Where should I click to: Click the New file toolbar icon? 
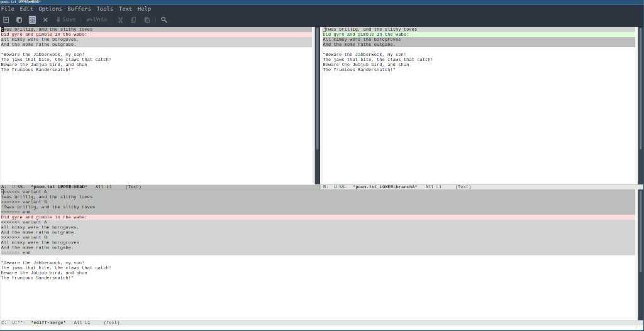pos(6,20)
